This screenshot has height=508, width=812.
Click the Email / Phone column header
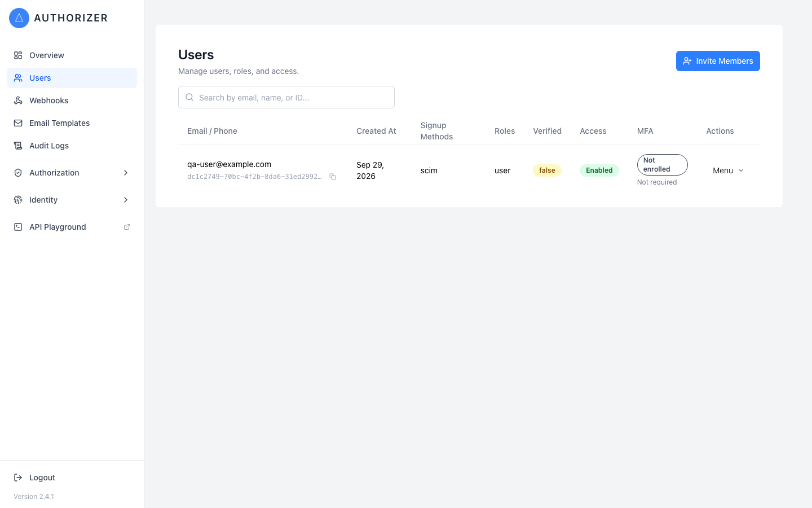[212, 131]
